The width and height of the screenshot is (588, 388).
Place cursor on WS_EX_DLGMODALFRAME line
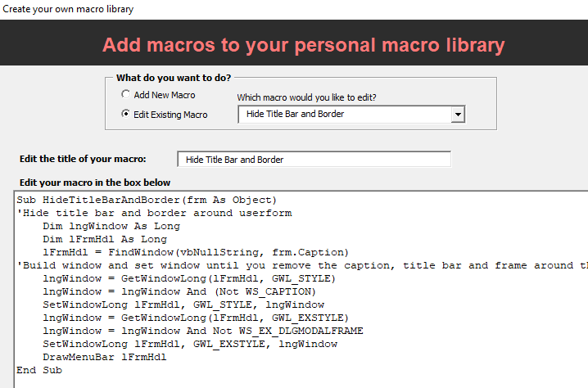203,331
